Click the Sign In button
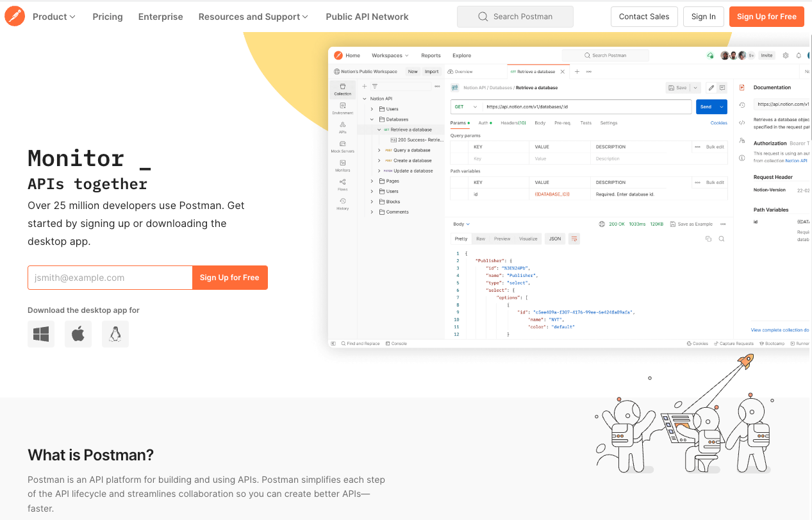Image resolution: width=812 pixels, height=520 pixels. (x=704, y=17)
